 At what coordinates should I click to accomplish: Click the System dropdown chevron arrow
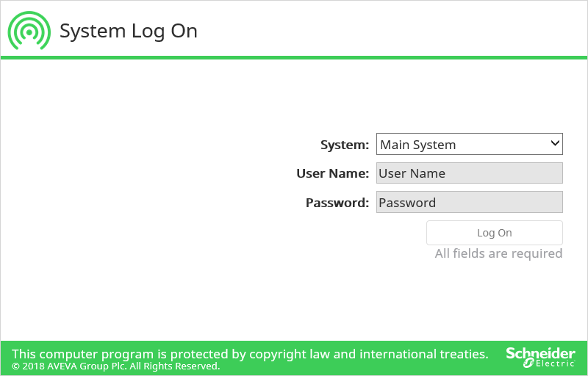555,144
